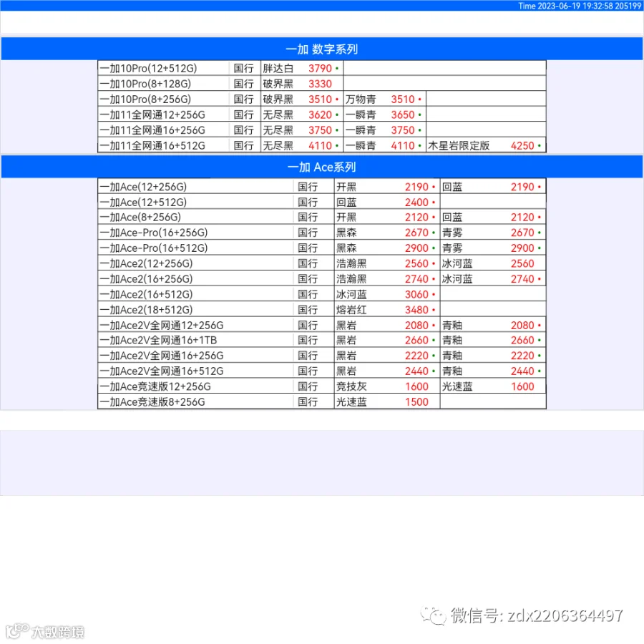Select the 一加10Pro(8+128G) model cell

pyautogui.click(x=163, y=84)
